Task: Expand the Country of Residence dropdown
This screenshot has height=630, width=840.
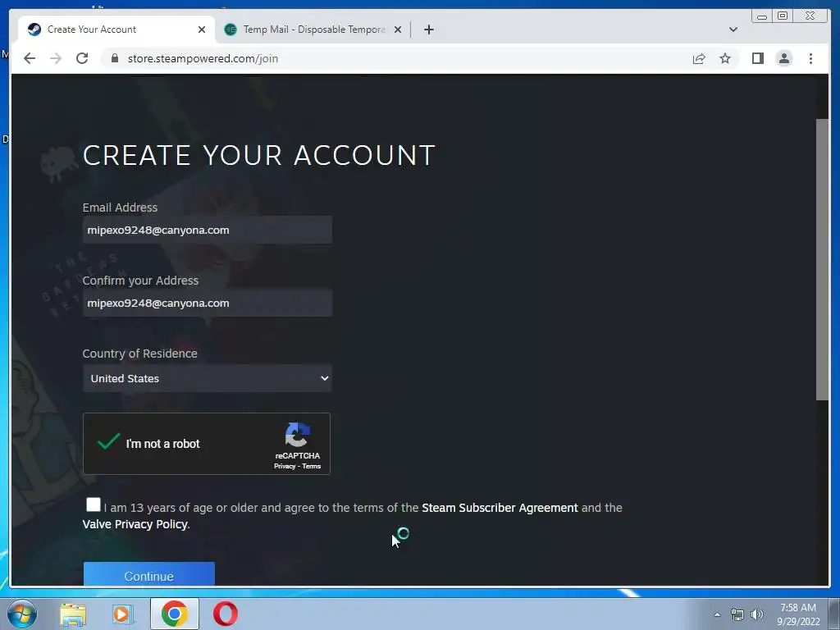Action: pyautogui.click(x=208, y=378)
